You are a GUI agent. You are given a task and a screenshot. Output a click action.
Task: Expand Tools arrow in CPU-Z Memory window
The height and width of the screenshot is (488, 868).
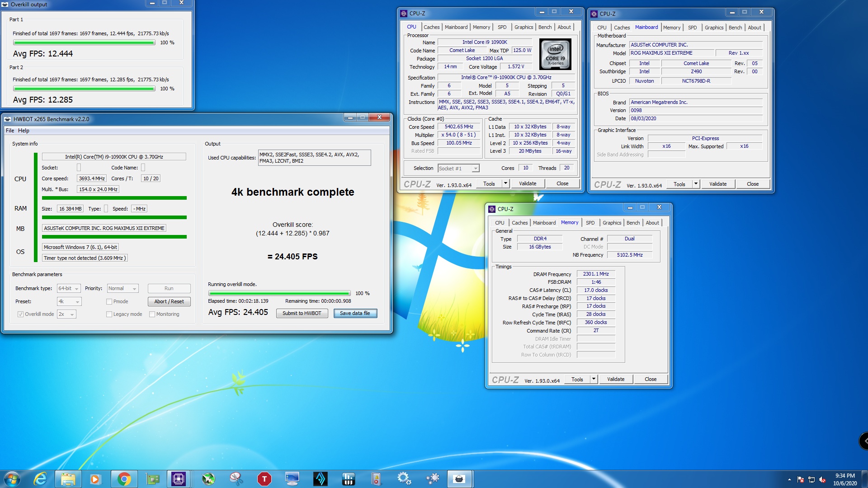[x=594, y=379]
